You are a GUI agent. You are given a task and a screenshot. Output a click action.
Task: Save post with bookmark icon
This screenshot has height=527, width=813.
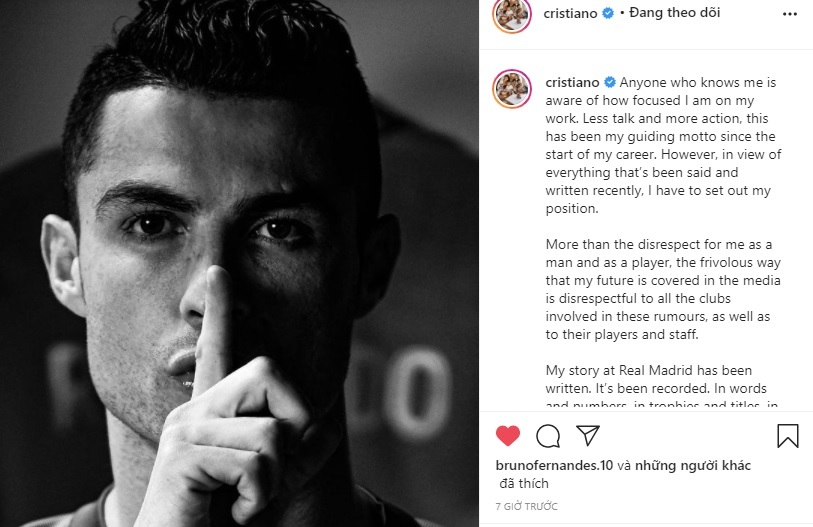click(788, 436)
